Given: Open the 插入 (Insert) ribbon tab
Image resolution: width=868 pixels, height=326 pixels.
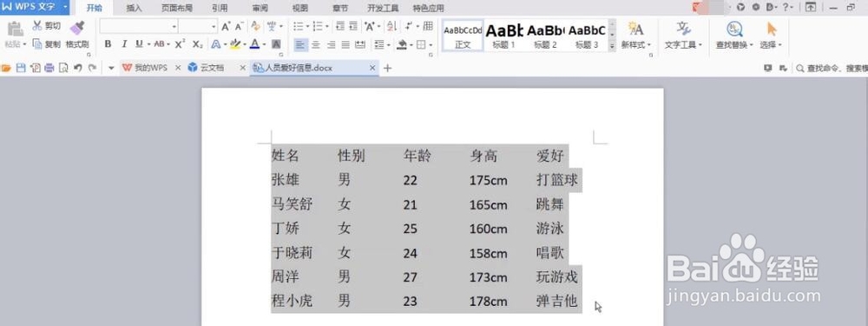Looking at the screenshot, I should [x=134, y=8].
